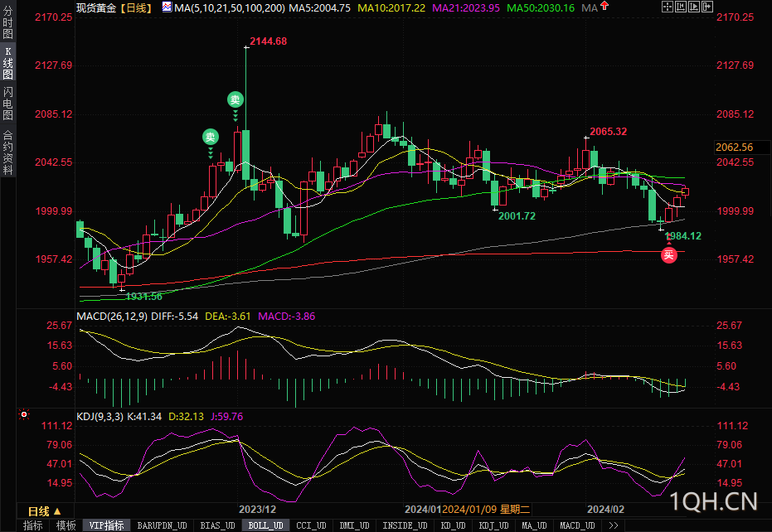Click the 模板 button in bottom bar

pyautogui.click(x=65, y=525)
